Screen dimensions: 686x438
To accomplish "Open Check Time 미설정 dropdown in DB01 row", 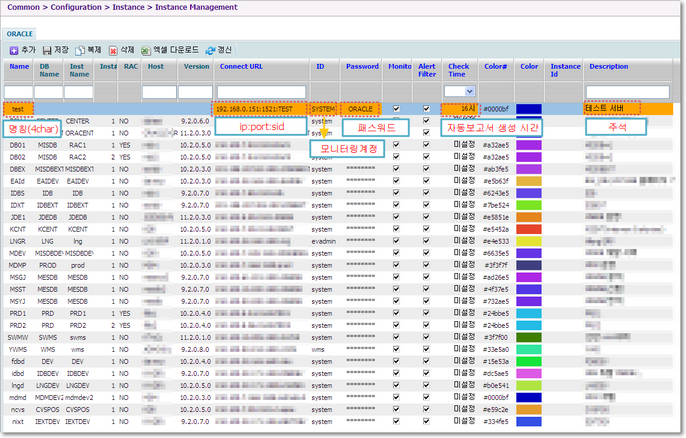I will (462, 144).
